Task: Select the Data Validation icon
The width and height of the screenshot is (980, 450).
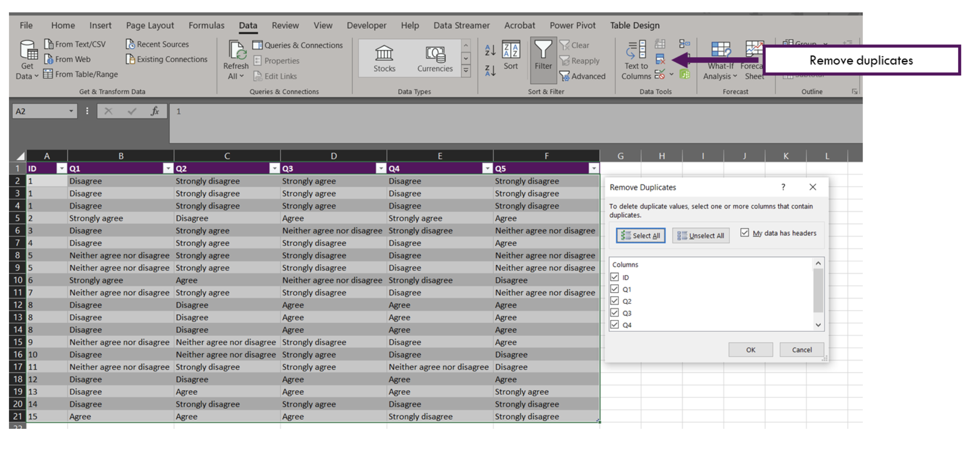Action: [x=660, y=75]
